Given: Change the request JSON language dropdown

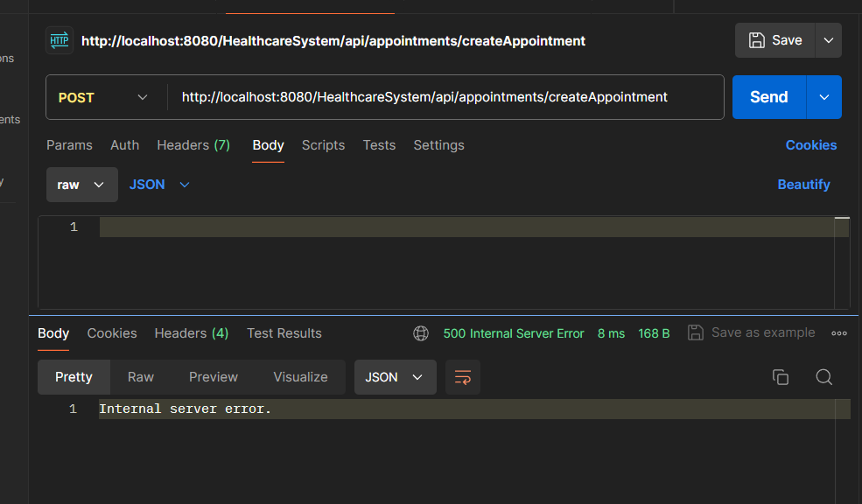Looking at the screenshot, I should pyautogui.click(x=159, y=185).
